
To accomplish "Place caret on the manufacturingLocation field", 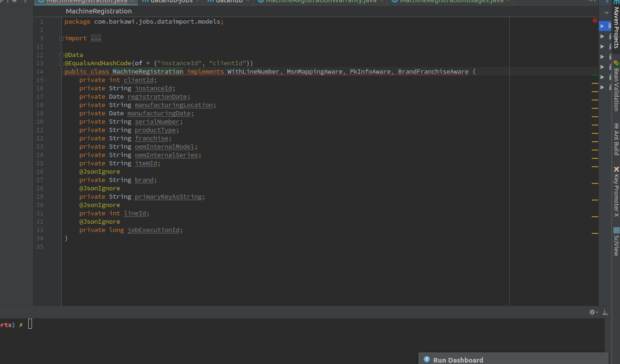I will (174, 105).
